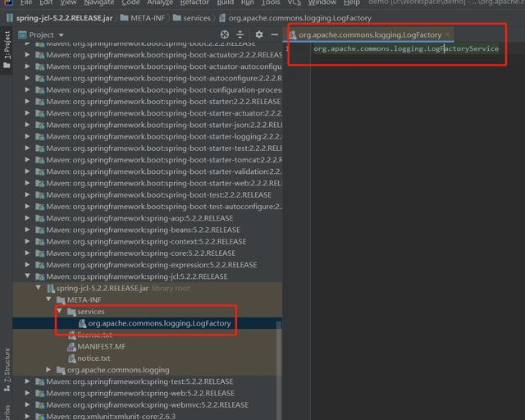Expand Maven spring-boot-autoconfigure library node

pyautogui.click(x=27, y=78)
